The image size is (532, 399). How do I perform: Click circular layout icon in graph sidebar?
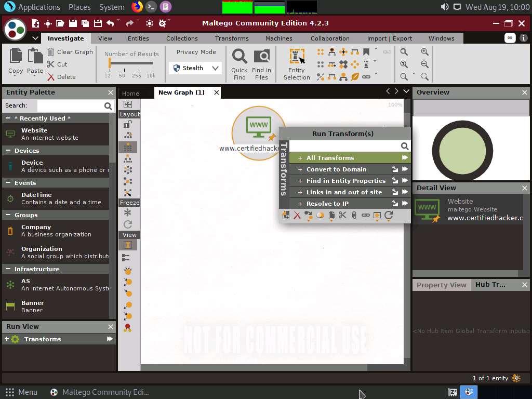[x=128, y=170]
